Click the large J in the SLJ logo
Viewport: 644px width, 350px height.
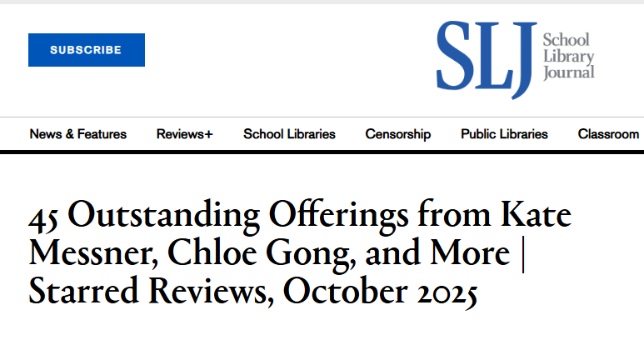(518, 58)
